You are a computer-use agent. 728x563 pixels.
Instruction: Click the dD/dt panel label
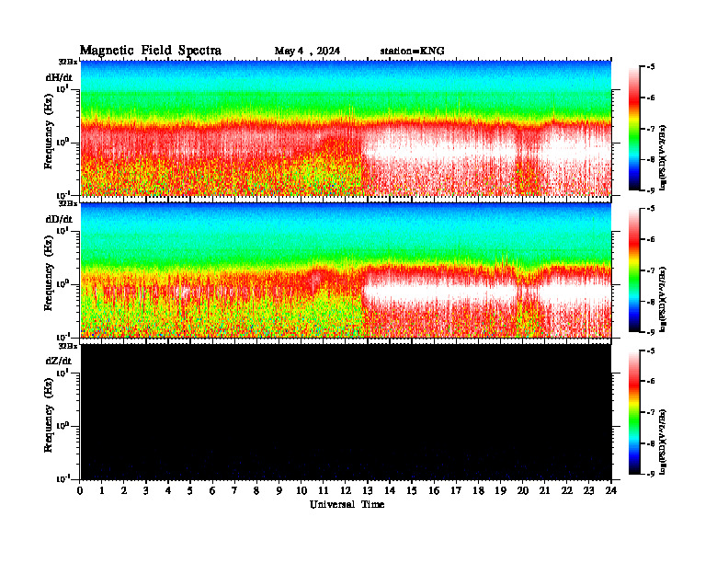click(x=59, y=219)
